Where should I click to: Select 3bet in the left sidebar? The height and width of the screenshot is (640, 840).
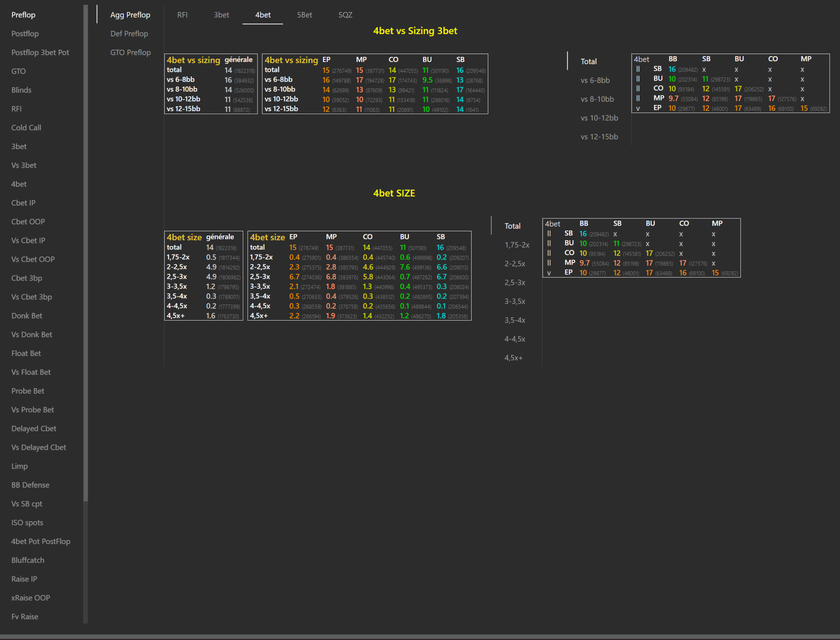[19, 147]
